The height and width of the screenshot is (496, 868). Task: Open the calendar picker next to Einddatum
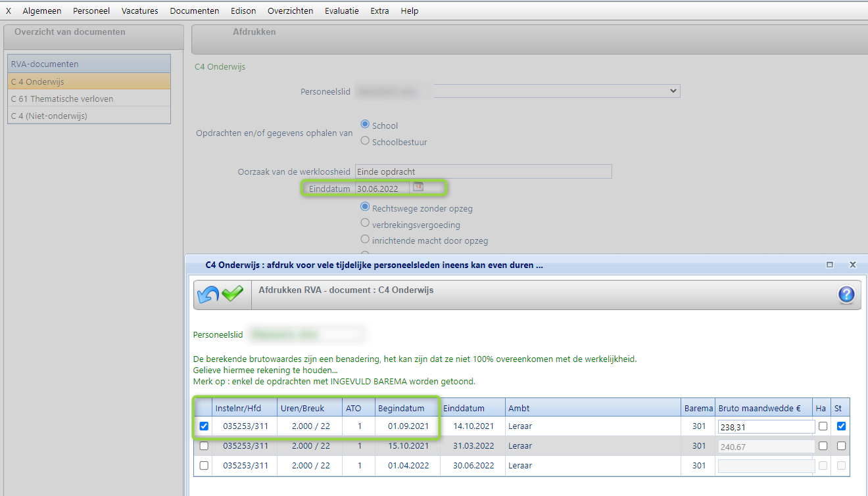(418, 188)
